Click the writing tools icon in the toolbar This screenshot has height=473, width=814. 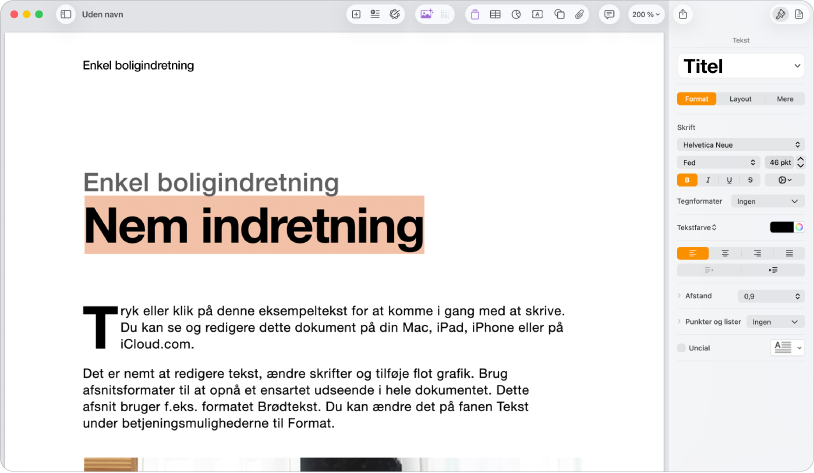coord(395,15)
